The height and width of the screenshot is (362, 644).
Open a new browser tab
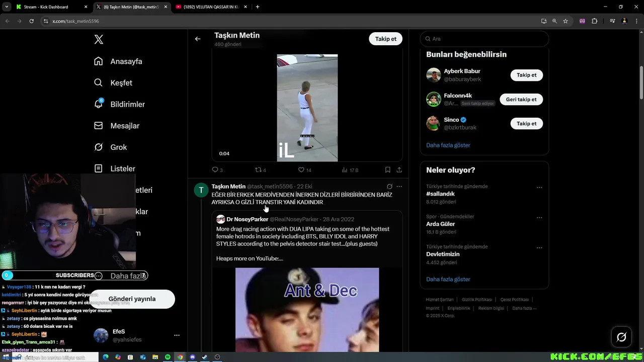pos(258,7)
